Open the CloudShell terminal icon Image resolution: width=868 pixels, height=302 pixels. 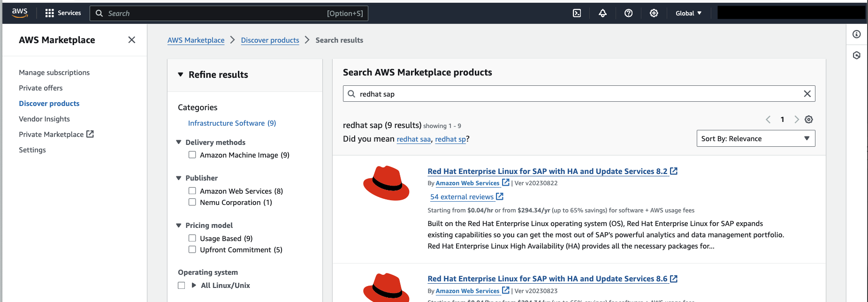tap(577, 13)
